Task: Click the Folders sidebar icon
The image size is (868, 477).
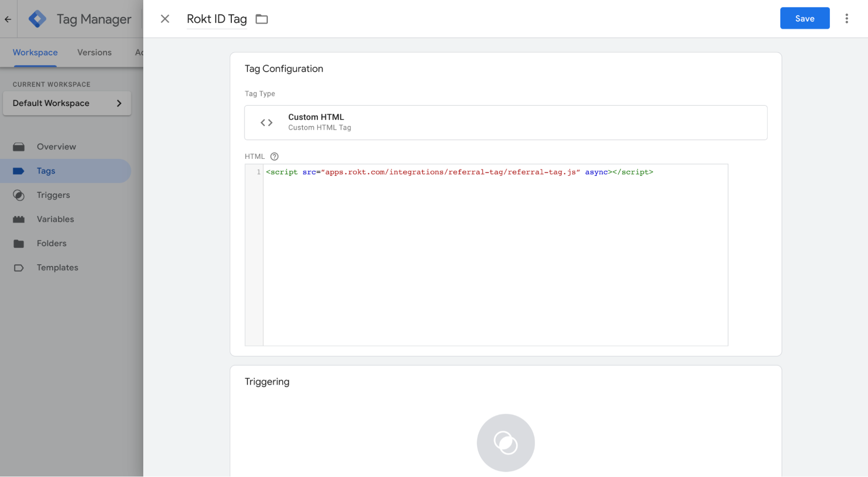Action: [x=19, y=243]
